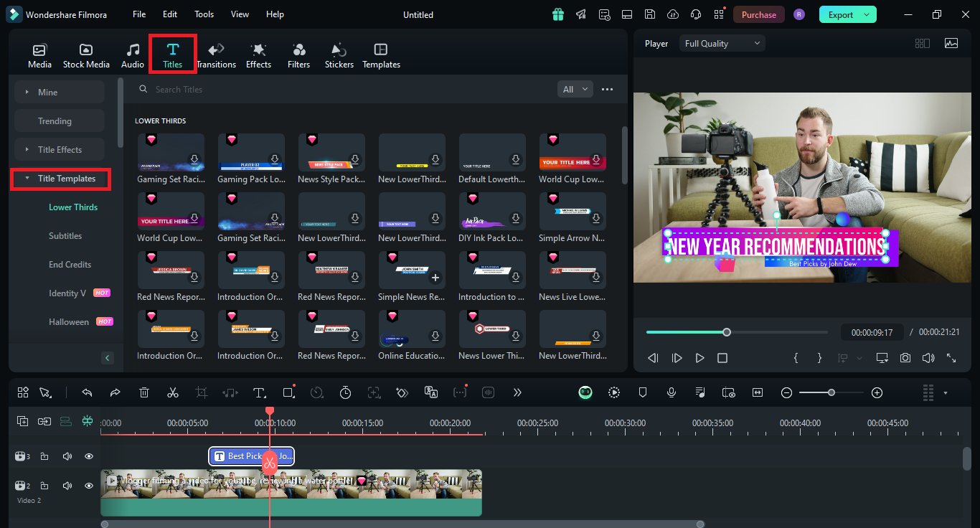Screen dimensions: 980x528
Task: Open the Help menu
Action: (275, 14)
